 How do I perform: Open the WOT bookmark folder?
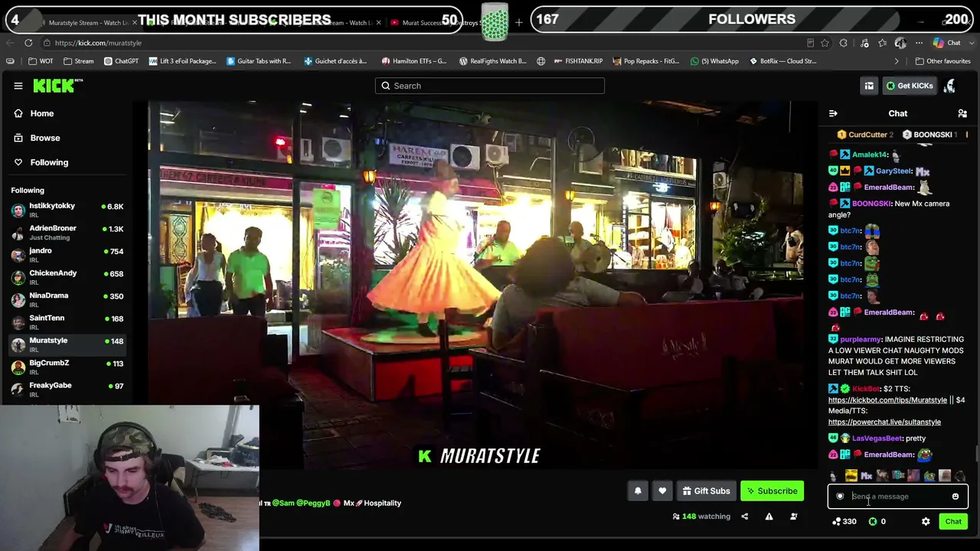tap(41, 61)
